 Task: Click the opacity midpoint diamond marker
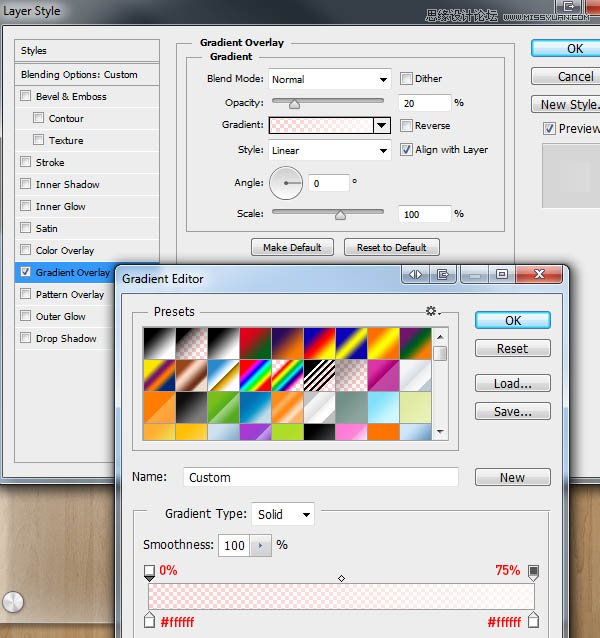[341, 578]
